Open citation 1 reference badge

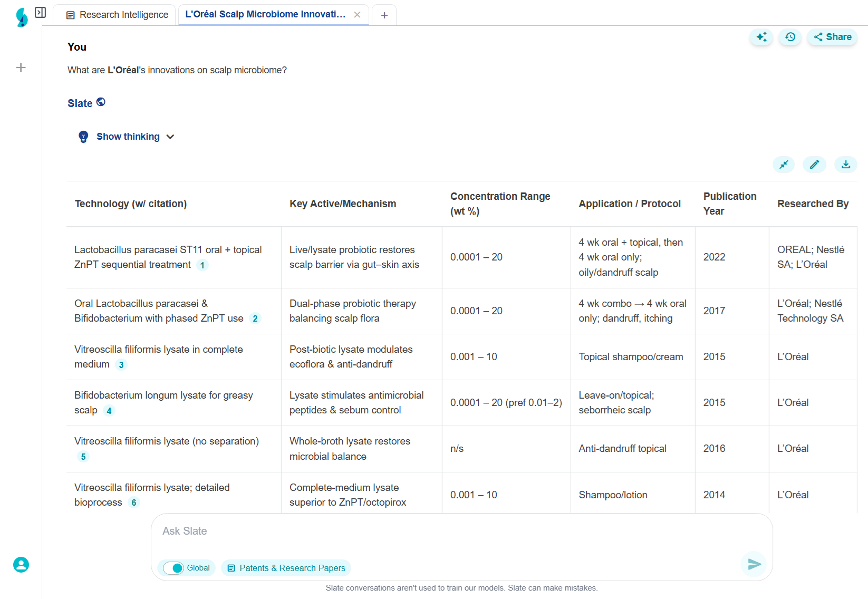[202, 265]
